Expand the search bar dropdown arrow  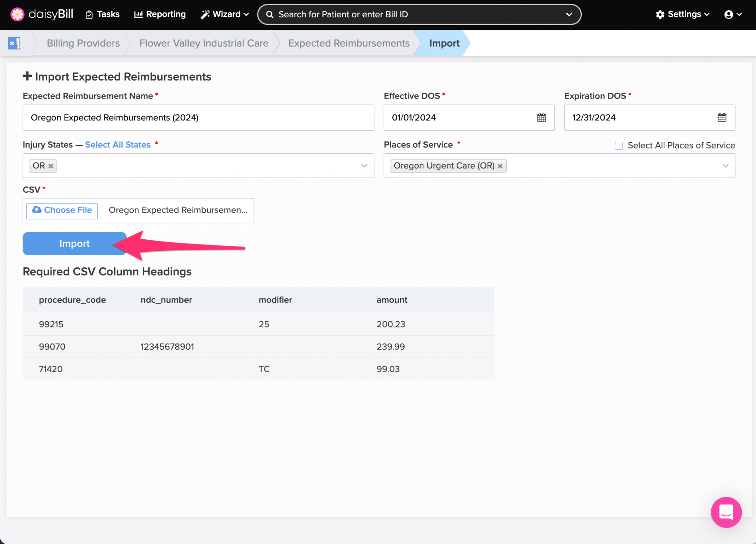click(x=569, y=14)
